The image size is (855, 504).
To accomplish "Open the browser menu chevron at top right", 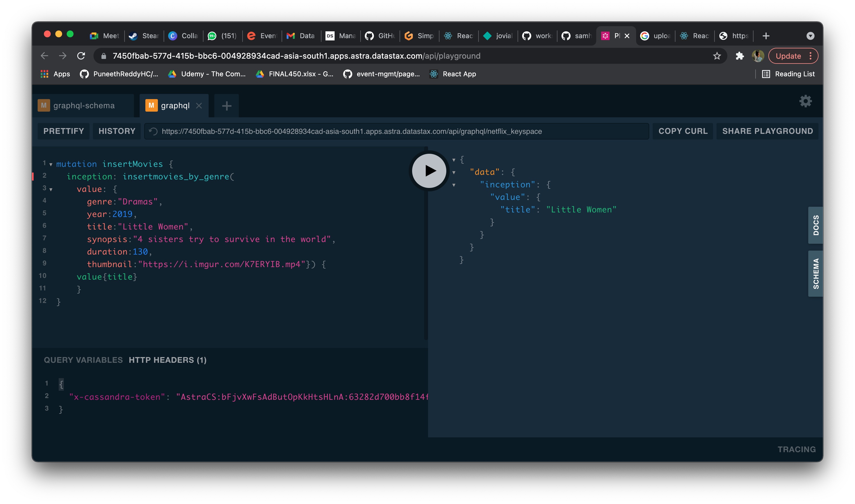I will click(810, 36).
